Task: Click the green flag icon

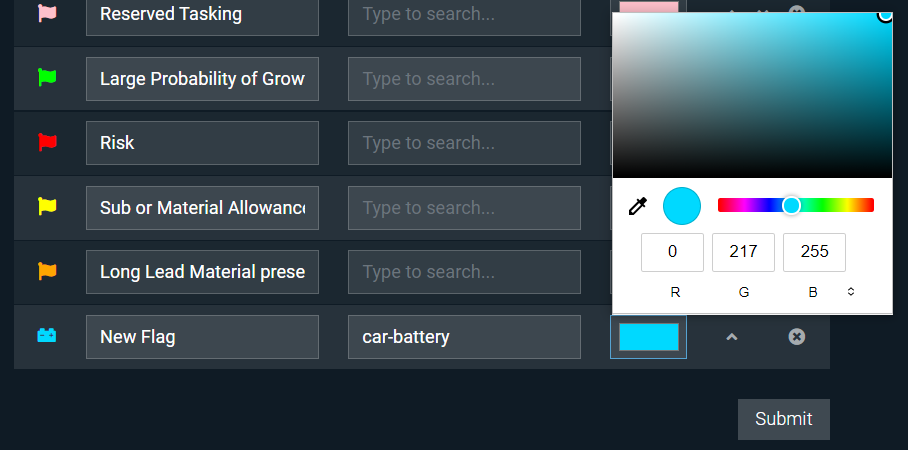Action: 47,77
